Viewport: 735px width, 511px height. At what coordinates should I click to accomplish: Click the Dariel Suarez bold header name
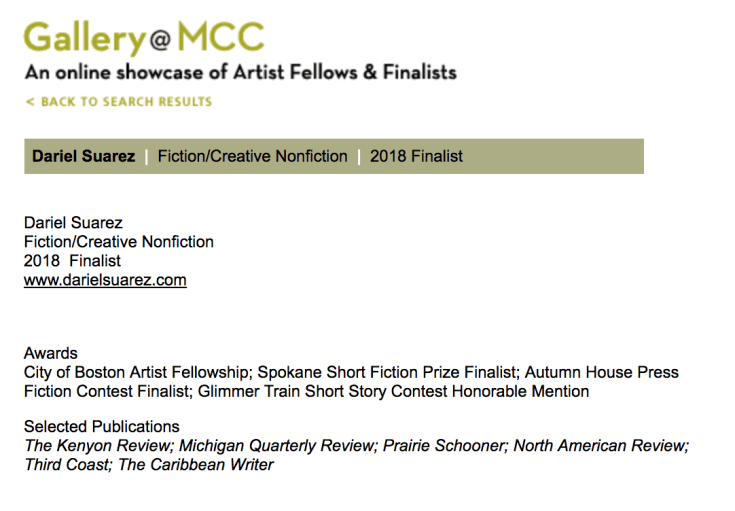tap(83, 156)
